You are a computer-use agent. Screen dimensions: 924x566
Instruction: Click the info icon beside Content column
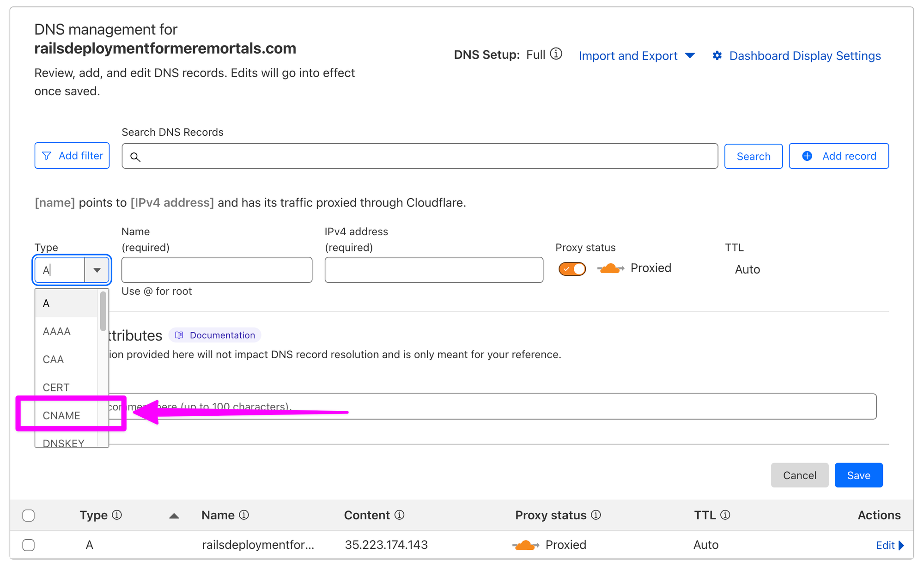400,515
